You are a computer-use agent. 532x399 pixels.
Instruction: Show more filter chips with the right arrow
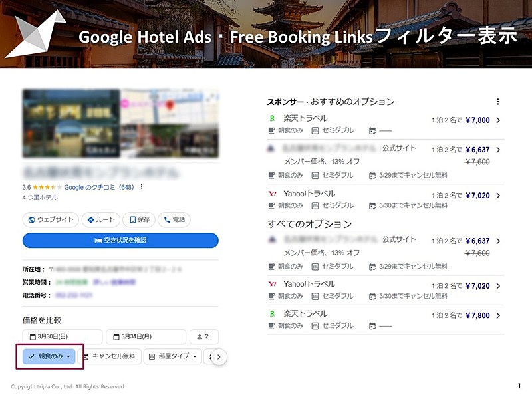tap(219, 357)
